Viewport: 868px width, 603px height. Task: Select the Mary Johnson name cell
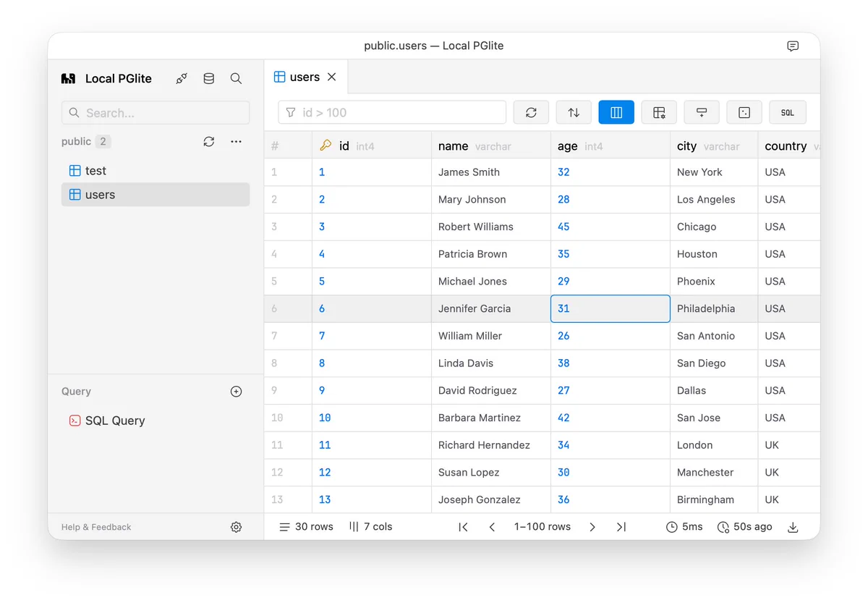point(491,200)
